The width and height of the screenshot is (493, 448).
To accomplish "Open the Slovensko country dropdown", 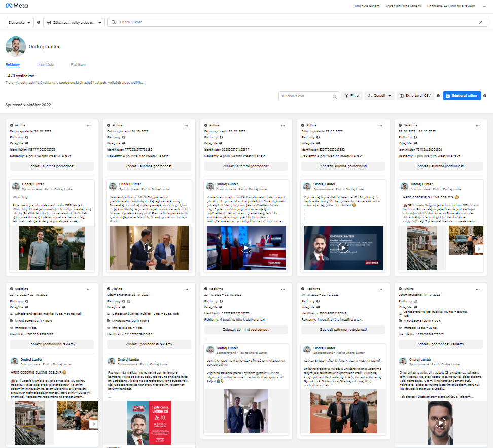I will (20, 22).
